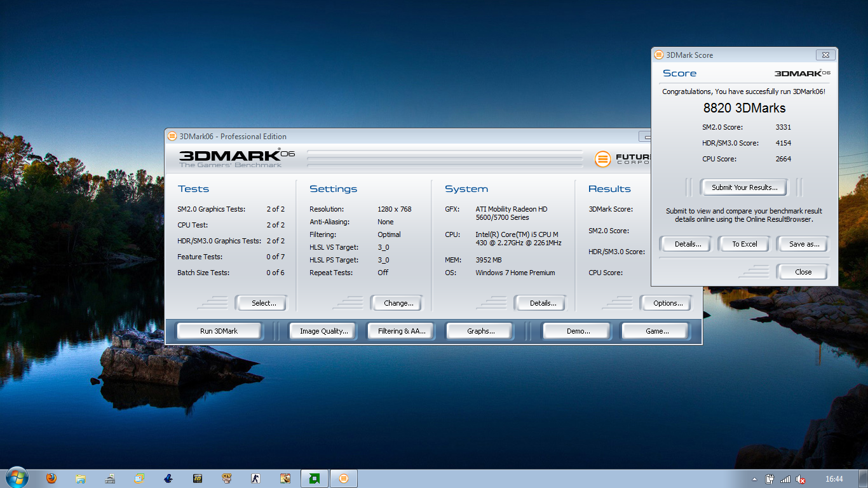
Task: Click the Close button in Score window
Action: point(803,272)
